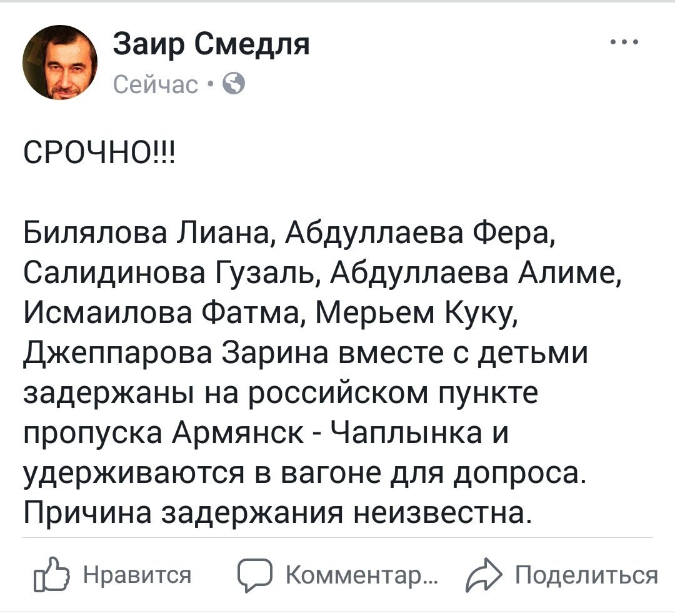Open the author name Заир Смедля
The height and width of the screenshot is (616, 675).
(211, 46)
